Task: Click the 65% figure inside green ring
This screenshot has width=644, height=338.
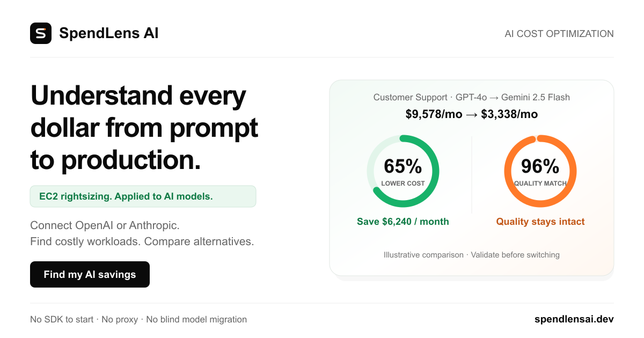Action: click(403, 166)
